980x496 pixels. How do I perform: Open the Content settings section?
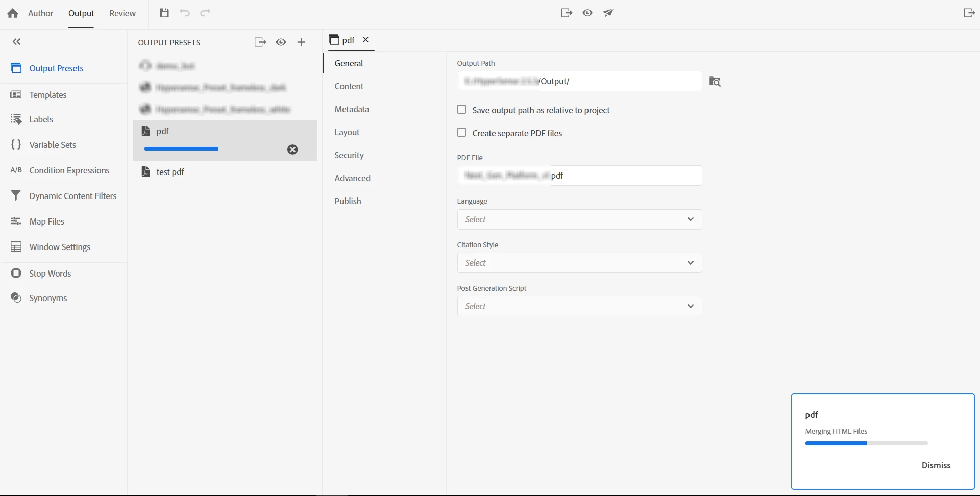click(349, 86)
